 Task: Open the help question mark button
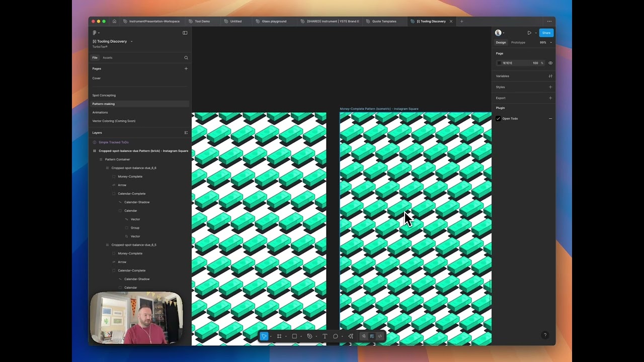tap(545, 335)
